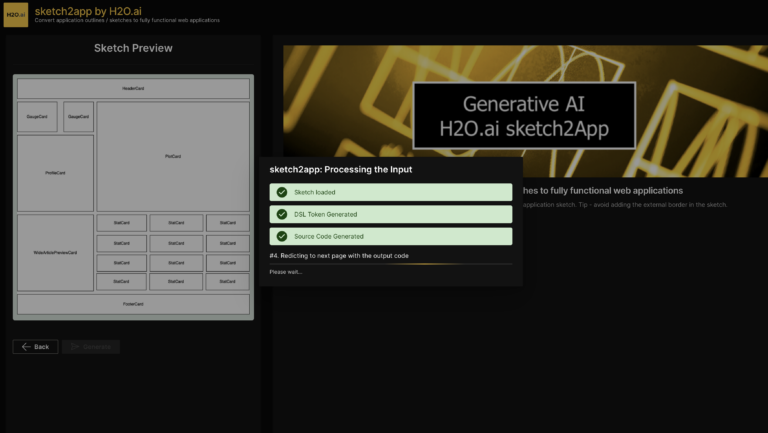Click the 'sketch2app by H2O.ai' title
Screen dimensions: 768x433
point(88,11)
